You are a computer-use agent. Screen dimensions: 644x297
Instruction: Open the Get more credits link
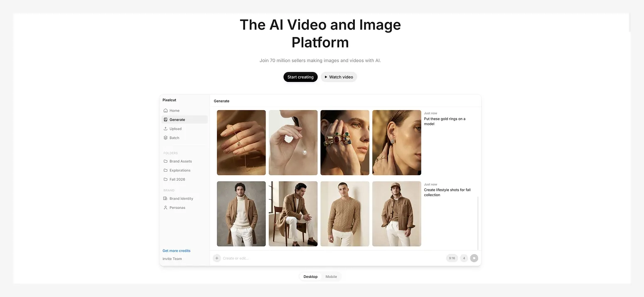click(x=177, y=251)
